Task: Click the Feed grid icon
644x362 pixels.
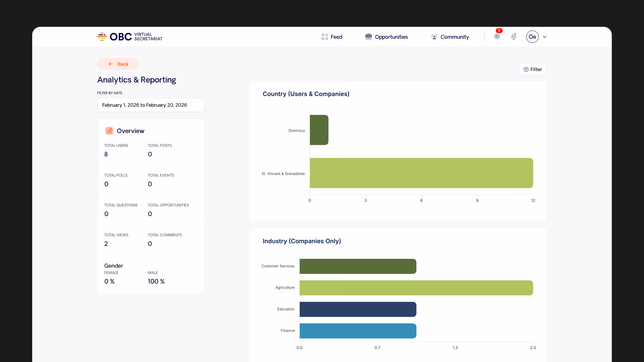Action: coord(325,37)
